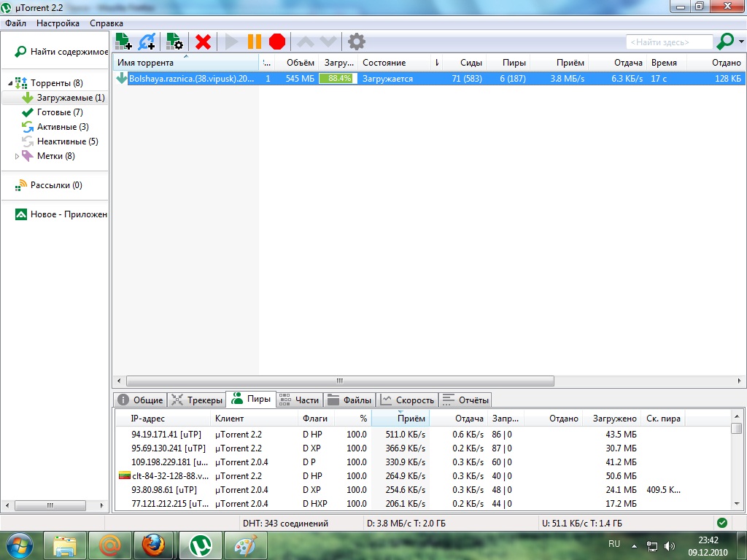
Task: Click the Add Torrent toolbar icon
Action: coord(123,42)
